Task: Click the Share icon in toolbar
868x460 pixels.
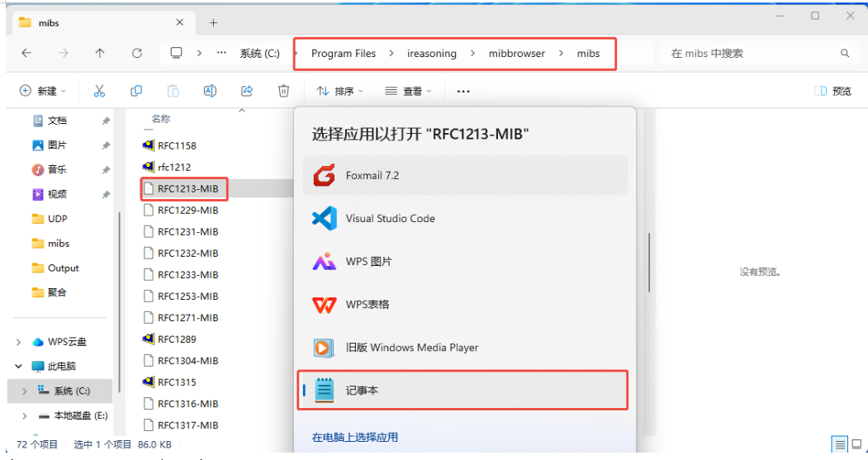Action: point(247,91)
